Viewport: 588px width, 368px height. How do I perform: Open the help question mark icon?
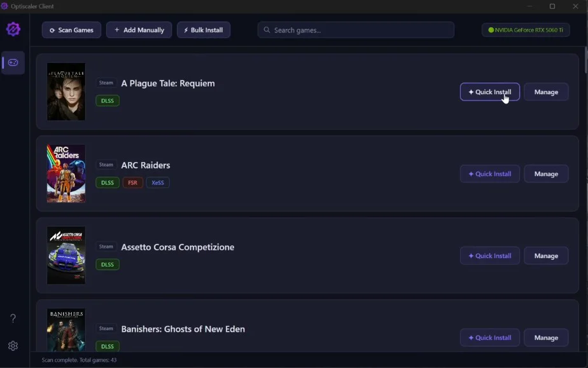13,318
